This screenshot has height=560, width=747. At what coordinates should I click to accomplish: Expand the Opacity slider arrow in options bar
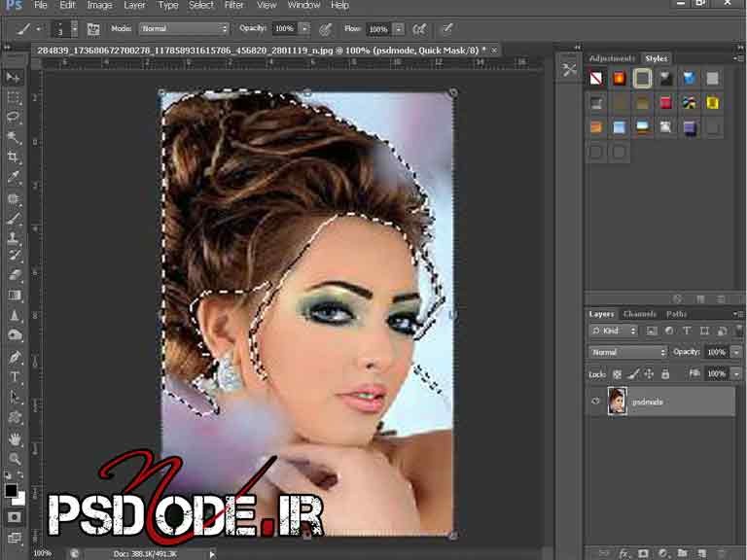[x=304, y=29]
